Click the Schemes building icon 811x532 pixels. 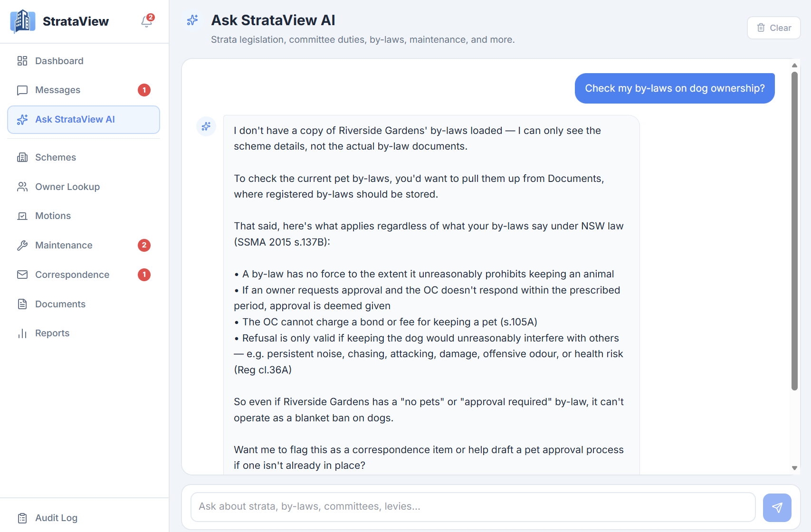[x=22, y=157]
